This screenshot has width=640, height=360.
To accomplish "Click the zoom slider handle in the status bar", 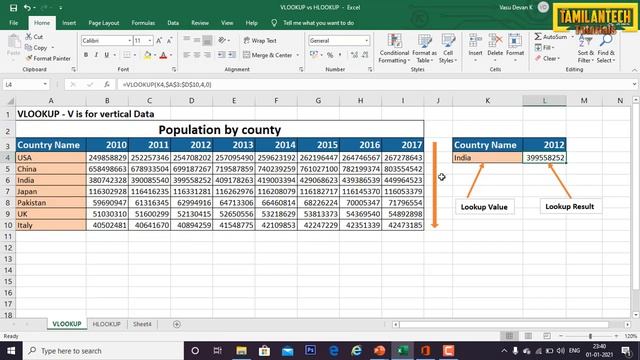I will click(590, 336).
